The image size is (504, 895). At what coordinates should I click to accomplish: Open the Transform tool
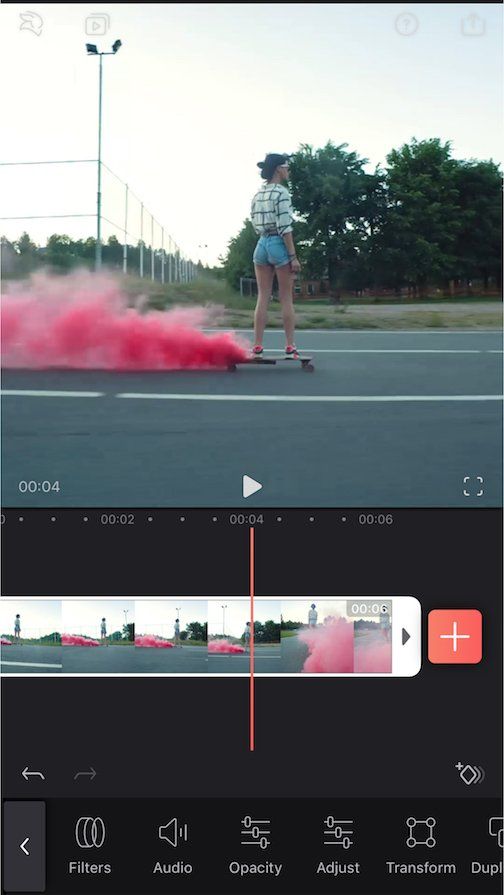point(421,845)
